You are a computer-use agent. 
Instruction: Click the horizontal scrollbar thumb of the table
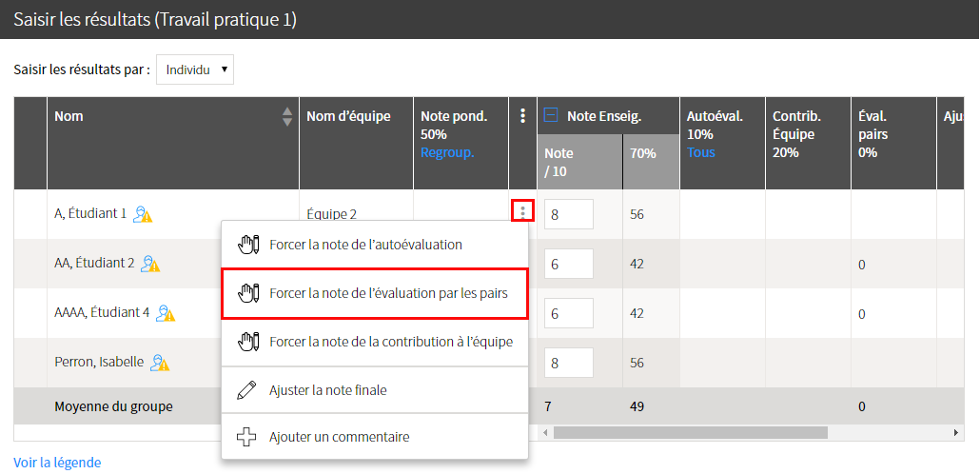pos(691,433)
